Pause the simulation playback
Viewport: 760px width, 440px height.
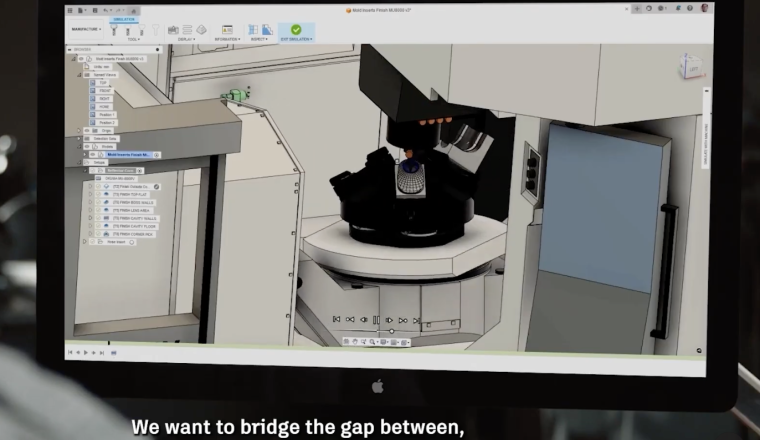coord(376,320)
